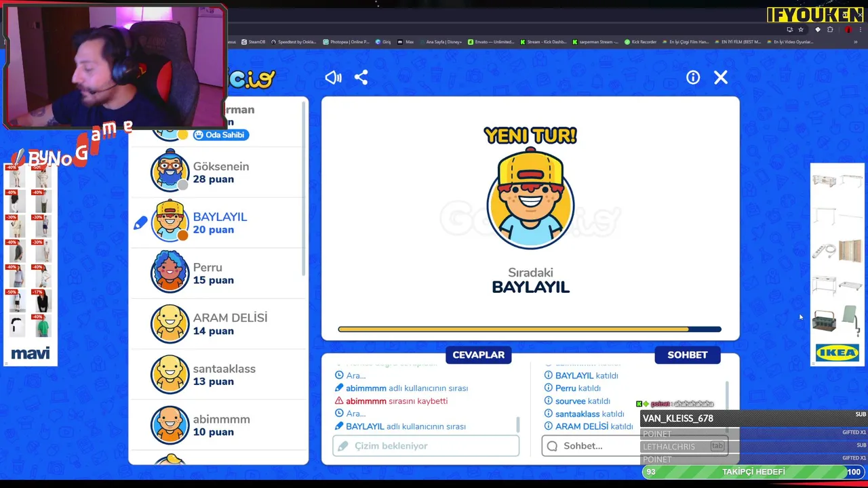Screen dimensions: 868x488
Task: Click the pencil drawer indicator beside BAYLAYIL
Action: tap(140, 222)
